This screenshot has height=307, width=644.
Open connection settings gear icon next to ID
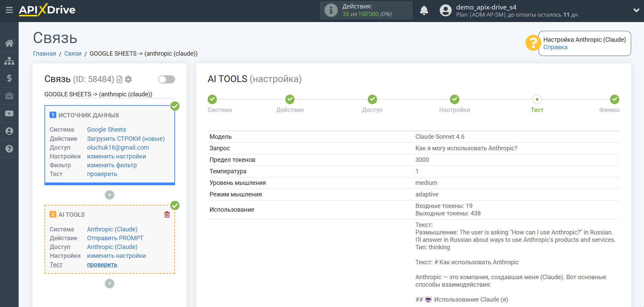click(128, 79)
